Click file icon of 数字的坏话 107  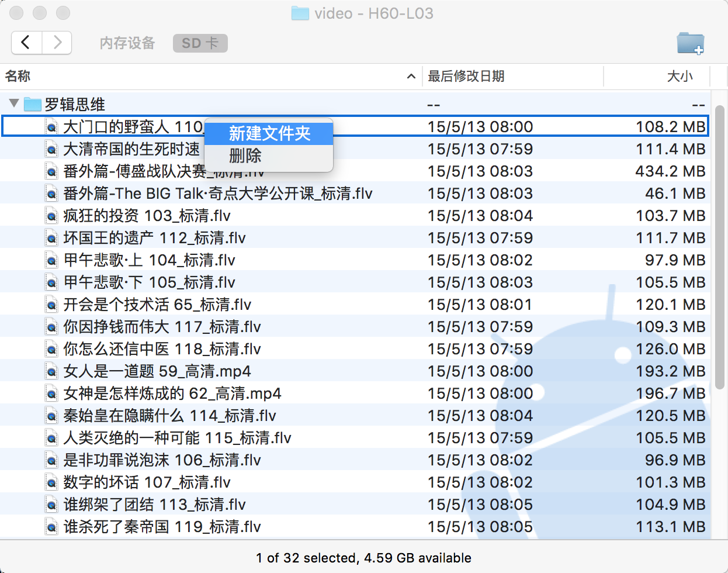pyautogui.click(x=52, y=482)
